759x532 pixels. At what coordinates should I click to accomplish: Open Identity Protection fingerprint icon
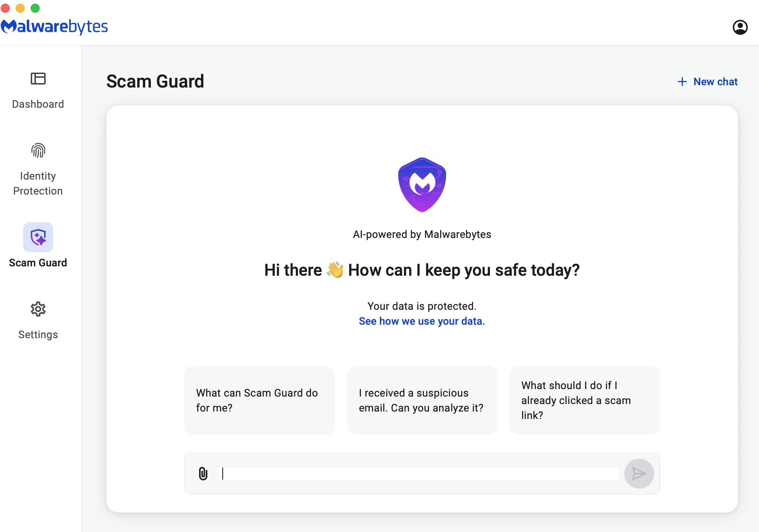[x=38, y=150]
